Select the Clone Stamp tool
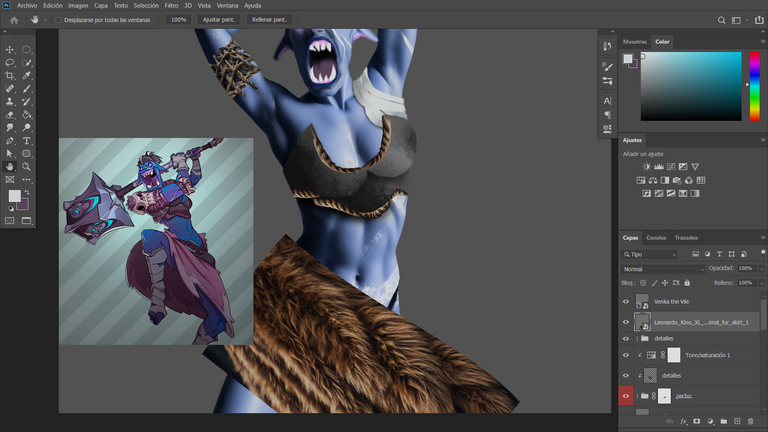The width and height of the screenshot is (768, 432). pyautogui.click(x=10, y=101)
